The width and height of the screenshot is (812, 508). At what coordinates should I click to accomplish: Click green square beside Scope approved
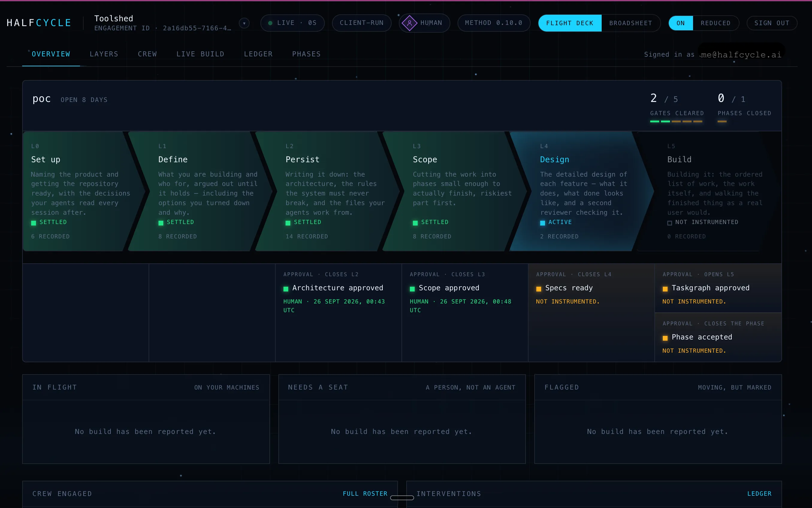(x=412, y=289)
